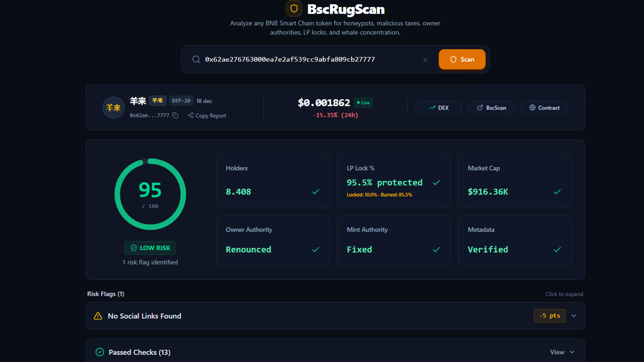
Task: Open the Contract pill button
Action: click(544, 108)
